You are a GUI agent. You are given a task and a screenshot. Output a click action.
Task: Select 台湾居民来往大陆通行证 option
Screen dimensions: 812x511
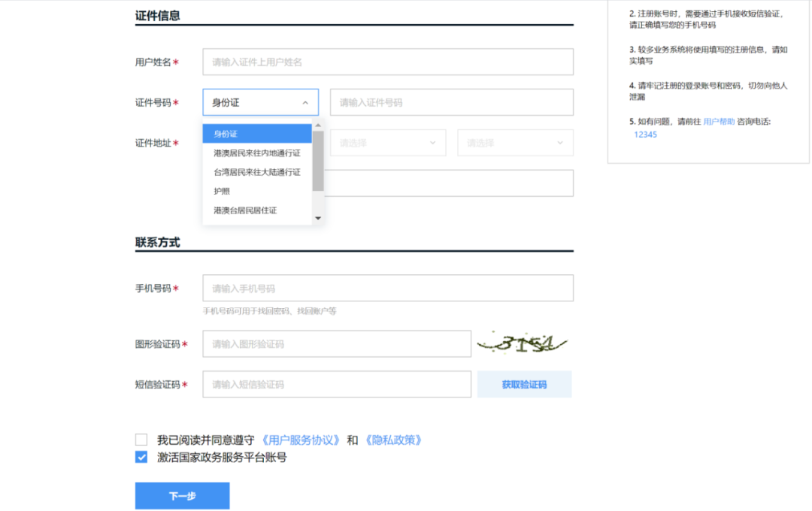tap(257, 172)
